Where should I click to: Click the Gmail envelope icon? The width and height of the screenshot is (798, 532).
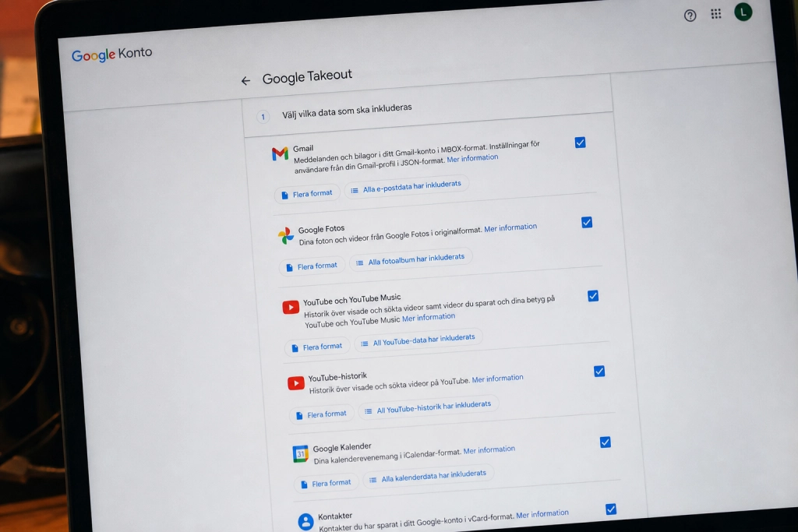coord(280,153)
